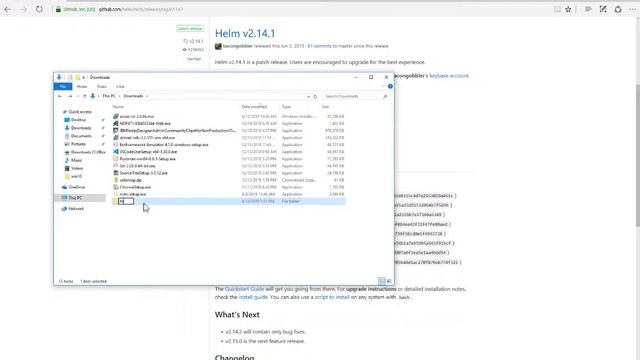Sort files by Name column
Viewport: 640px width, 360px height.
click(x=118, y=107)
